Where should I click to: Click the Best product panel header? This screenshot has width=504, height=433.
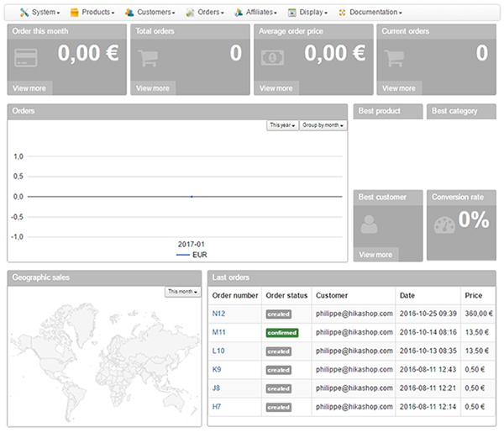tap(388, 111)
